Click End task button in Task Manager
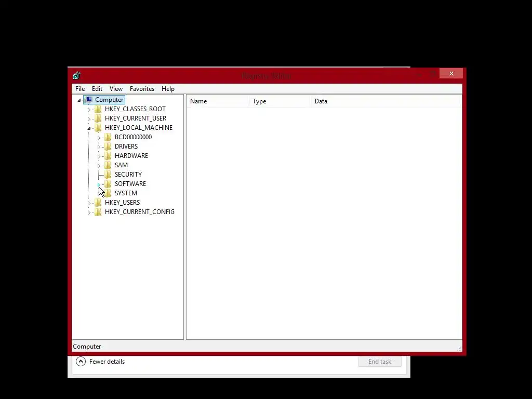532x399 pixels. coord(380,362)
